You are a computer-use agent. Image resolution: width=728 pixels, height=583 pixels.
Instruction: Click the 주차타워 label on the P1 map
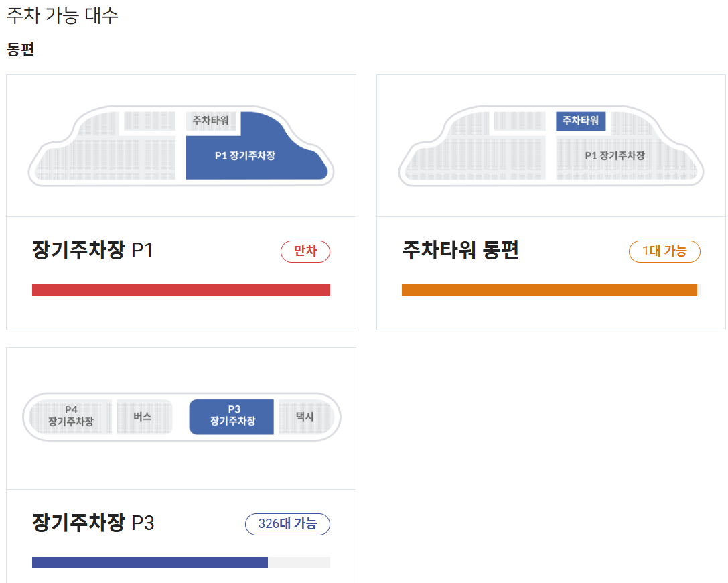pyautogui.click(x=211, y=121)
